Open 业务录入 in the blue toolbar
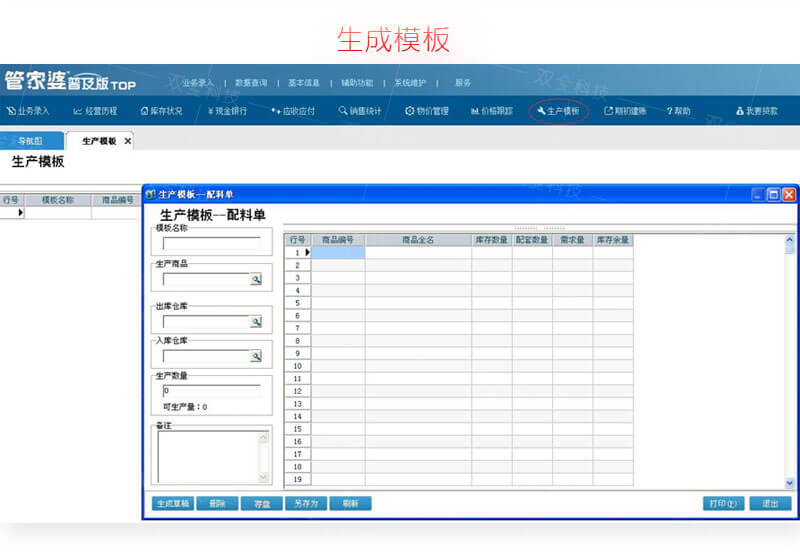Viewport: 800px width, 554px height. tap(28, 111)
